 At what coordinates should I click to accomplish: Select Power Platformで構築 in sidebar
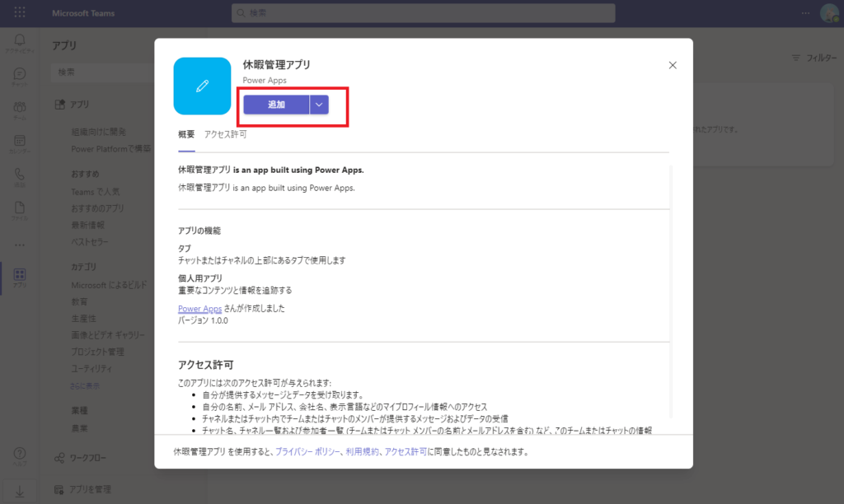(111, 149)
